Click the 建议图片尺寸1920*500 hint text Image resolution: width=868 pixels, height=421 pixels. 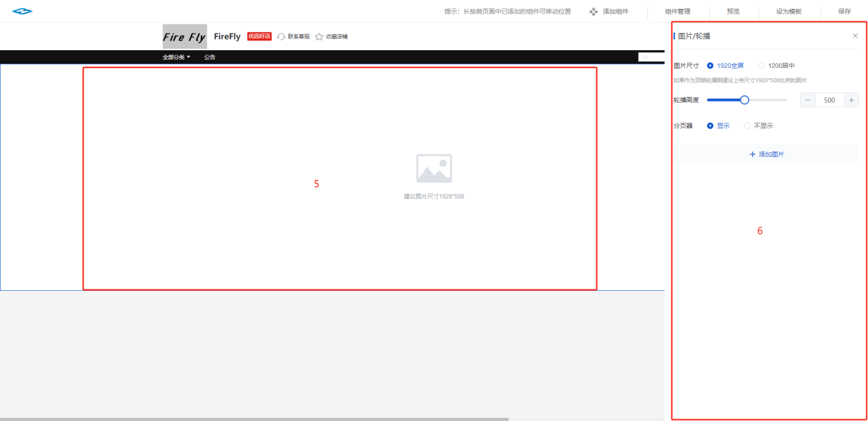[434, 197]
